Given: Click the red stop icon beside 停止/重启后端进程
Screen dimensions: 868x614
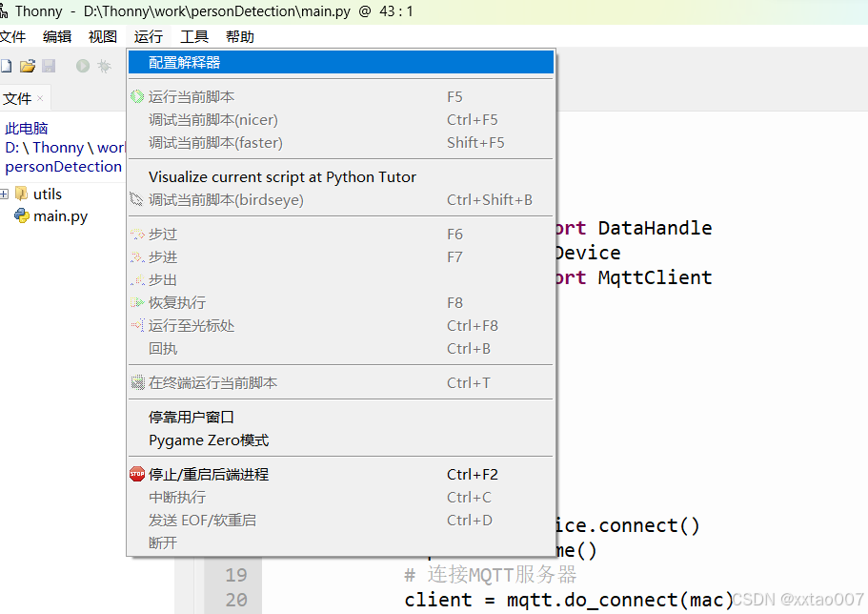Looking at the screenshot, I should (x=138, y=474).
